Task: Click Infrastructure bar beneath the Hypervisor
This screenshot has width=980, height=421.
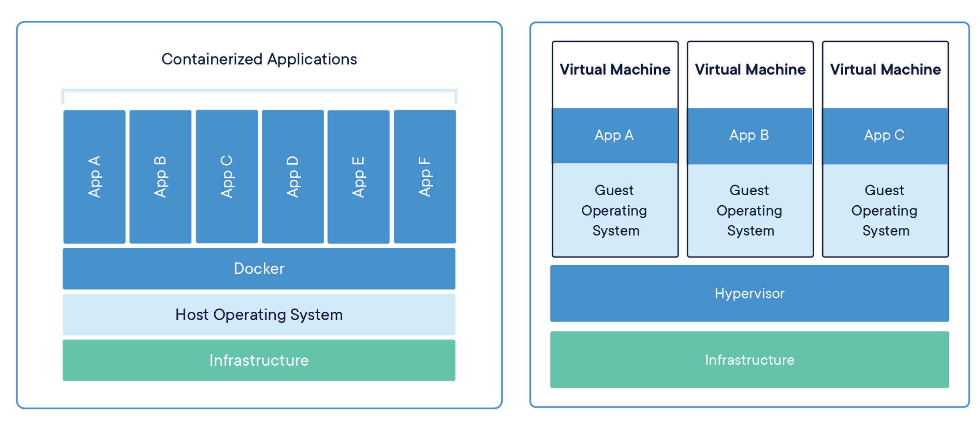Action: click(x=749, y=359)
